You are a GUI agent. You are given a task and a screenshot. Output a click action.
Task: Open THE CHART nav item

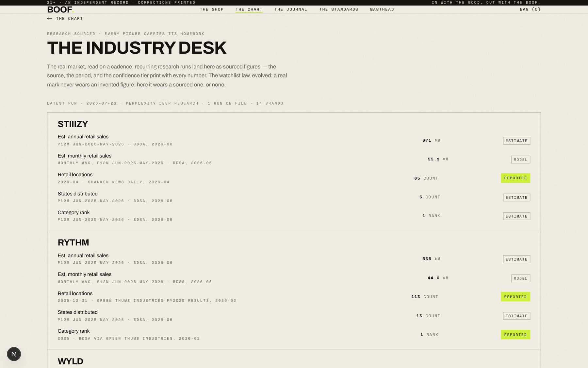pos(249,9)
